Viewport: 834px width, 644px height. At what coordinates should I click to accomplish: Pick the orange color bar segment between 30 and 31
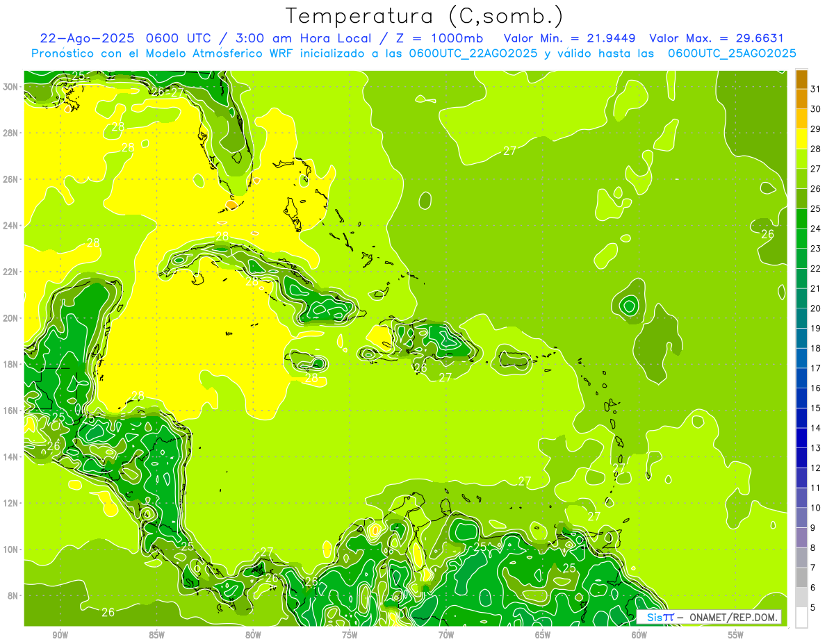click(801, 99)
